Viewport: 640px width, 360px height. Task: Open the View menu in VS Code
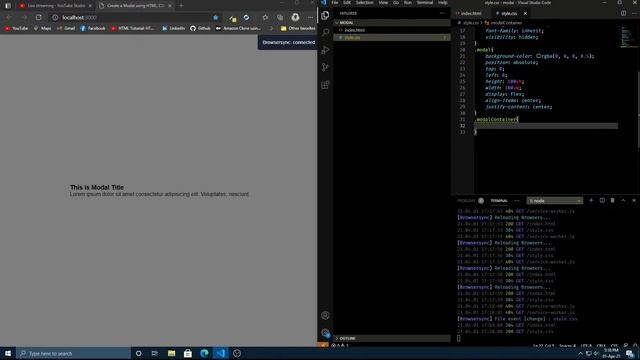(383, 2)
